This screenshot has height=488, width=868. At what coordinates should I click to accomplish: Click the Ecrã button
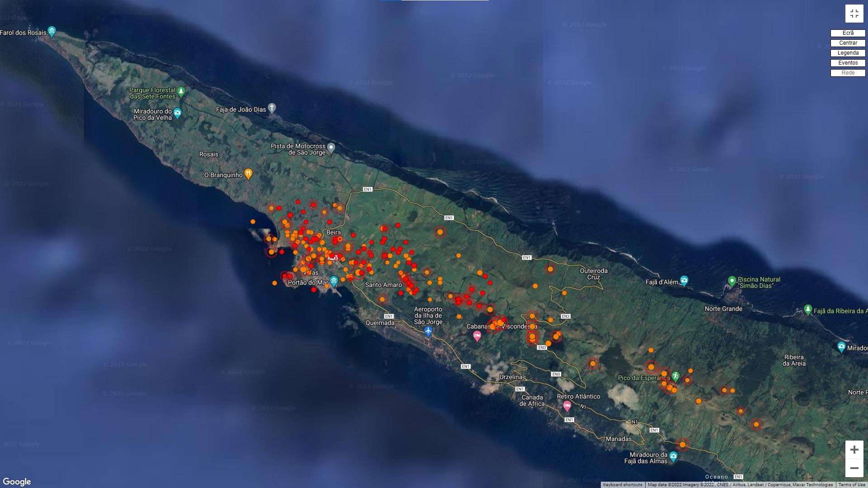click(x=848, y=33)
